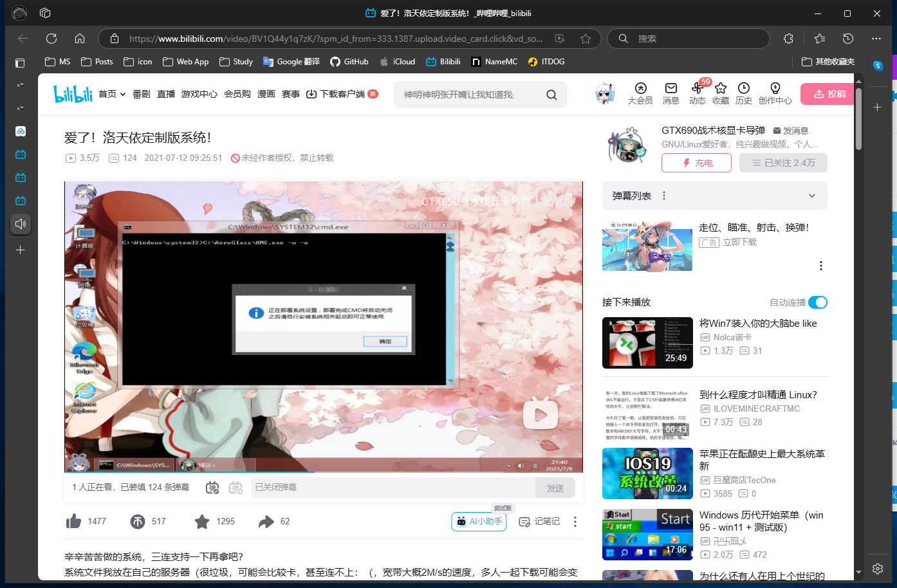The width and height of the screenshot is (897, 588).
Task: Click the pink 投稿 upload button
Action: coord(829,94)
